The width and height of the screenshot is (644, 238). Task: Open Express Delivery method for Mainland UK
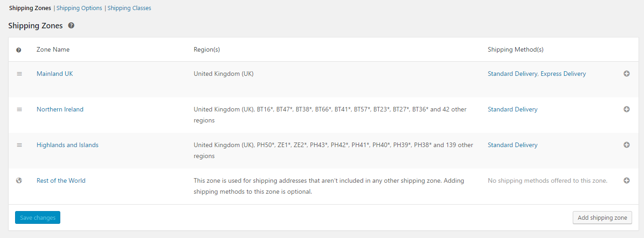(563, 74)
